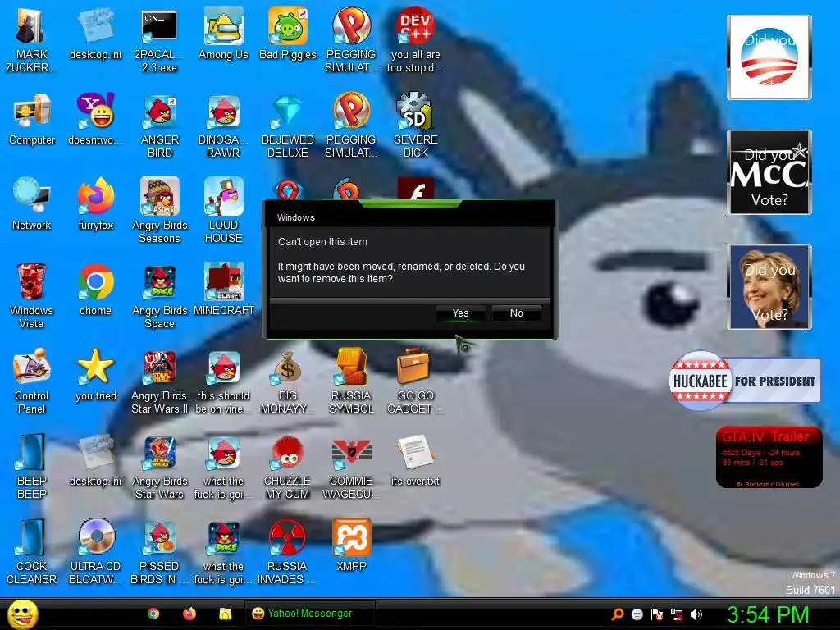The width and height of the screenshot is (840, 630).
Task: Open the folder icon in taskbar
Action: point(226,614)
